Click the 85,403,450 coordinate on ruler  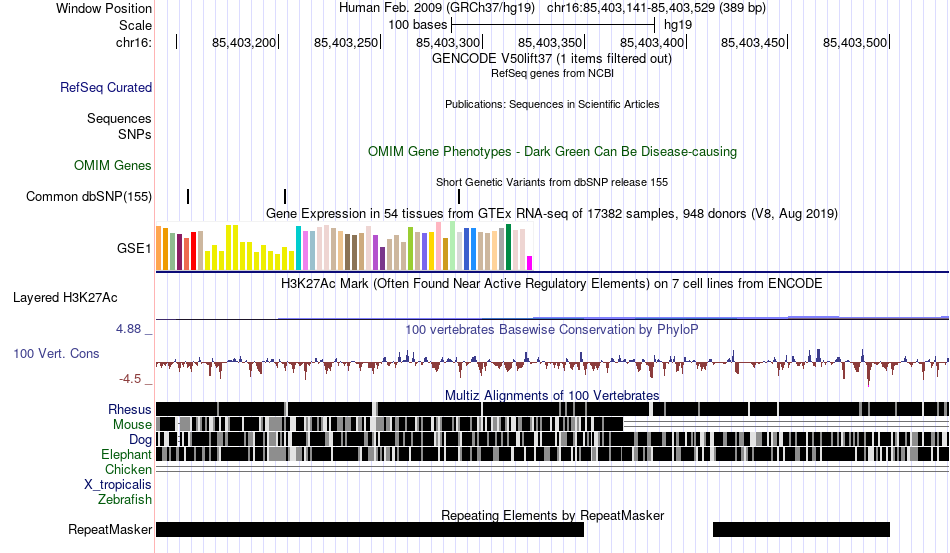click(x=753, y=42)
